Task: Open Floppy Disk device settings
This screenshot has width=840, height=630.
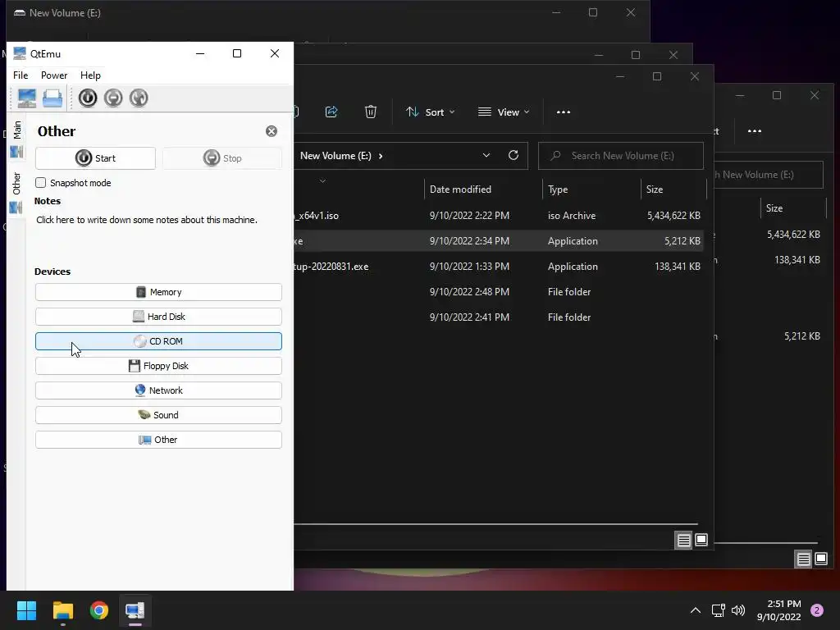Action: pos(158,366)
